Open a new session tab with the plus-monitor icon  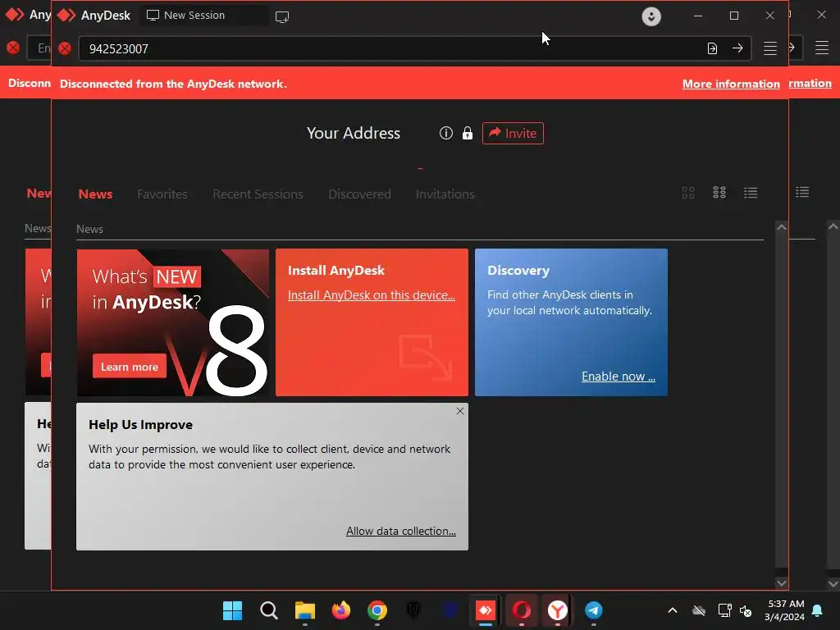282,16
